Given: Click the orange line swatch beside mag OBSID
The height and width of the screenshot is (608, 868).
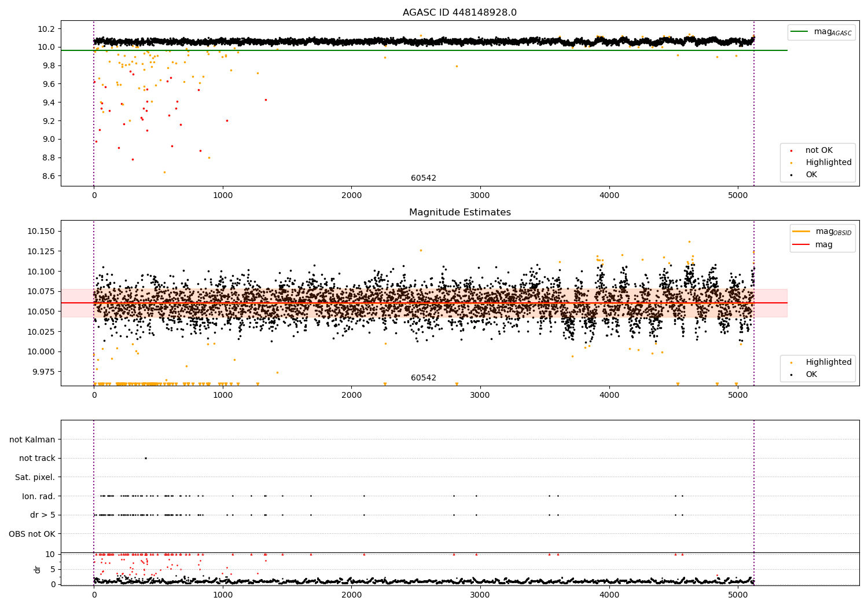Looking at the screenshot, I should click(x=801, y=232).
